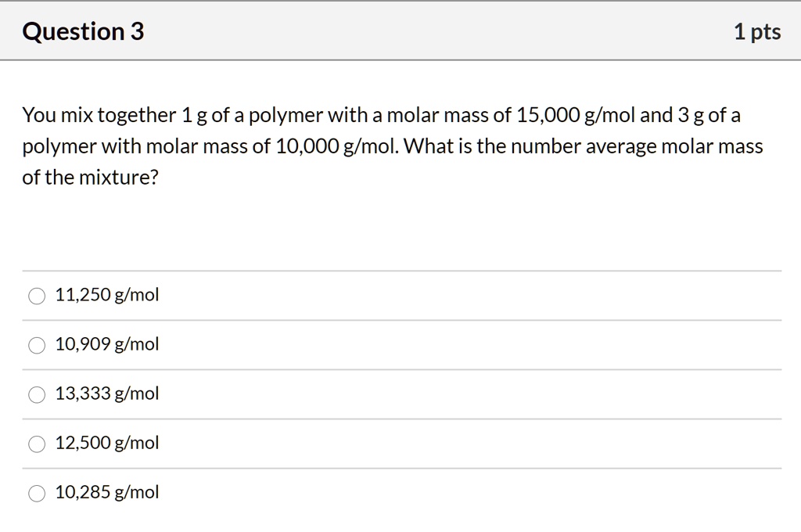The height and width of the screenshot is (532, 801).
Task: Click the fourth answer row
Action: (x=391, y=443)
